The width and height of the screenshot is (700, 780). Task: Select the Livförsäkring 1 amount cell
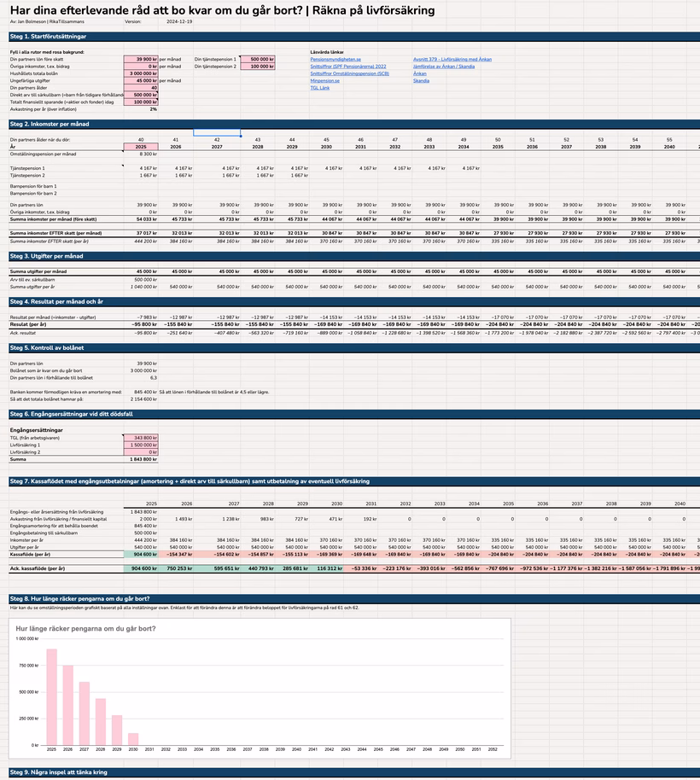(x=142, y=445)
